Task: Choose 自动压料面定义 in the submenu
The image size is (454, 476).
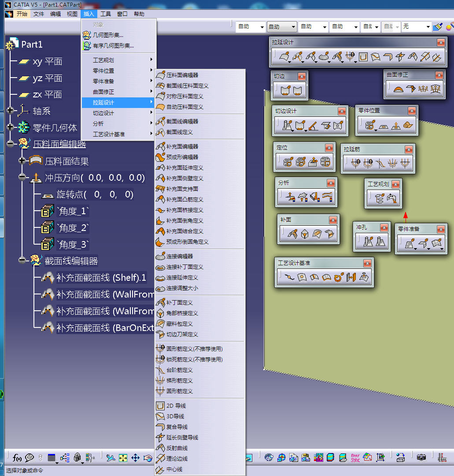Action: (x=185, y=107)
